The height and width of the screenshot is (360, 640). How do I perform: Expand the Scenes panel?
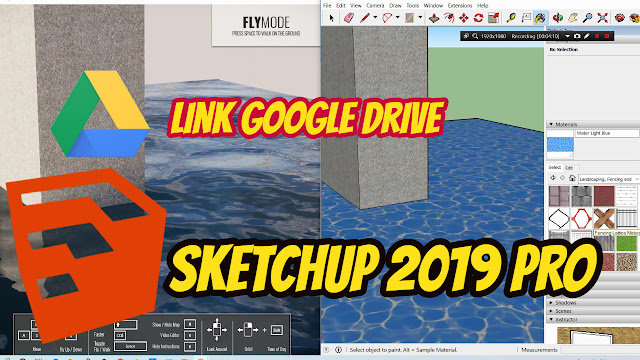[551, 311]
